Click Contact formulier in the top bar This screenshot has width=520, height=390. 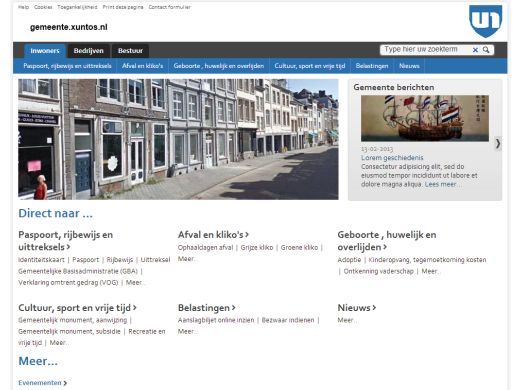pos(170,7)
